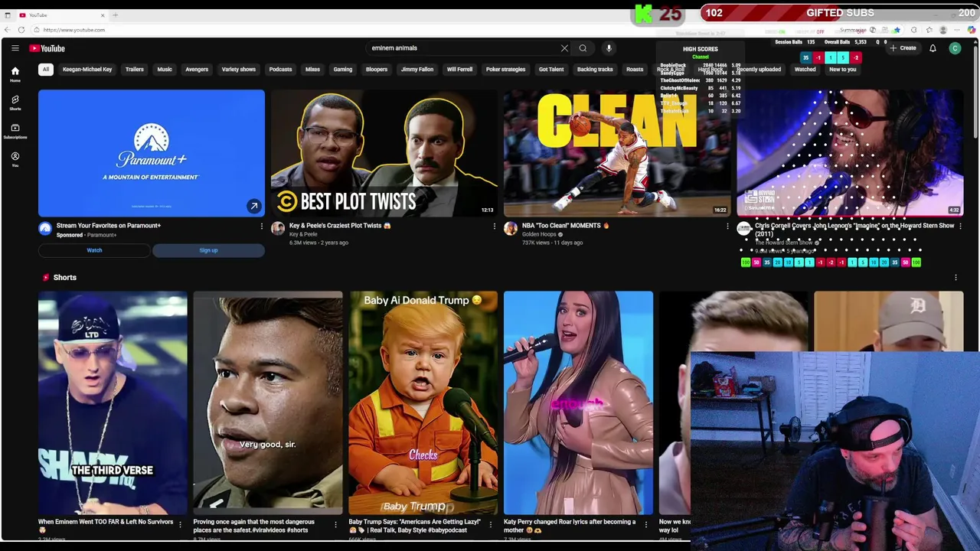The width and height of the screenshot is (980, 551).
Task: Select the Avengers chip
Action: click(x=197, y=70)
